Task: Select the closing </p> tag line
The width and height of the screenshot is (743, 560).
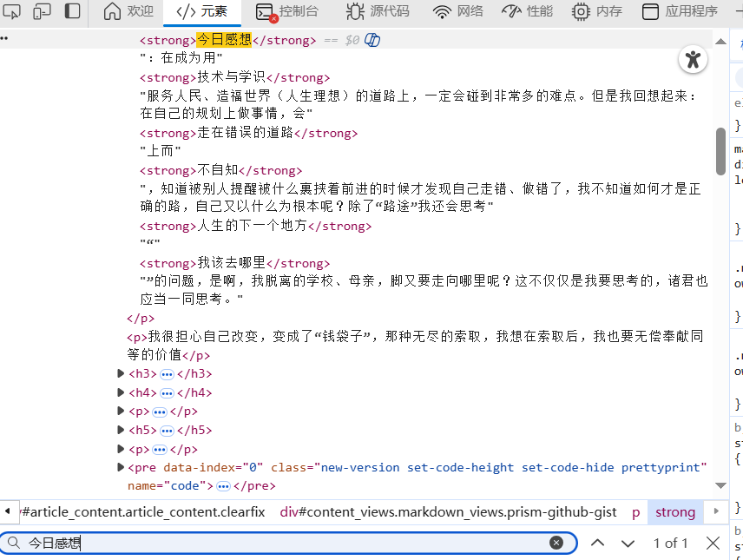Action: pos(141,318)
